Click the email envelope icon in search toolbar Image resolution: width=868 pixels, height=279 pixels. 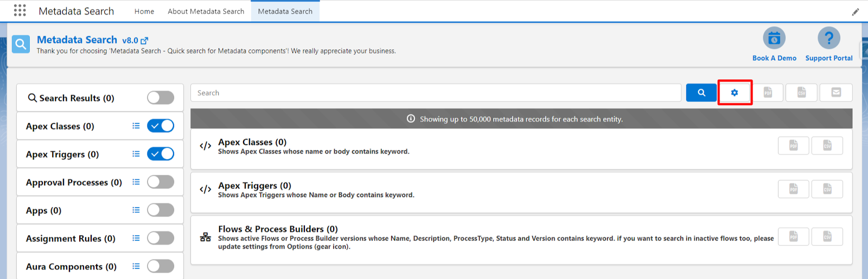pos(836,93)
